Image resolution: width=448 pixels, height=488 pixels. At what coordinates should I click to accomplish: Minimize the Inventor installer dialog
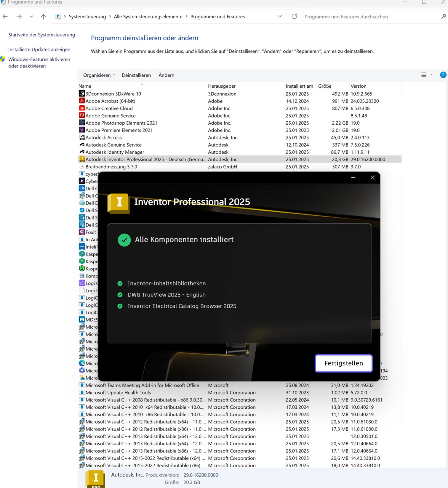point(353,177)
